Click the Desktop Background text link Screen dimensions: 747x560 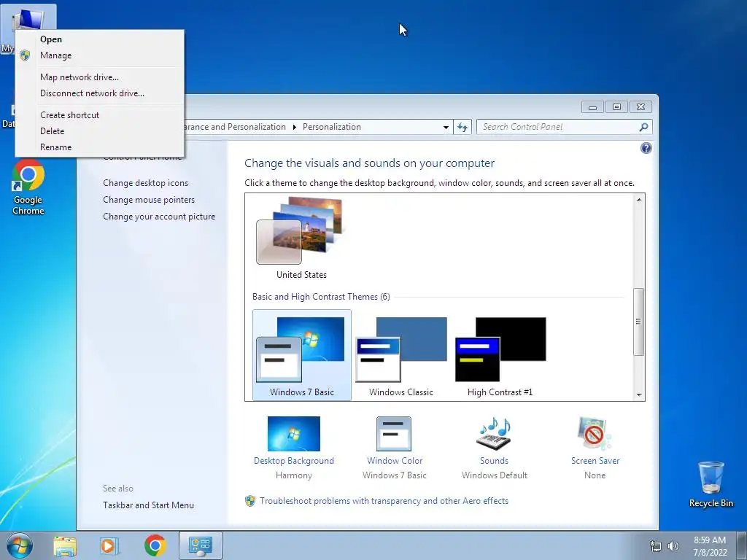pyautogui.click(x=294, y=461)
